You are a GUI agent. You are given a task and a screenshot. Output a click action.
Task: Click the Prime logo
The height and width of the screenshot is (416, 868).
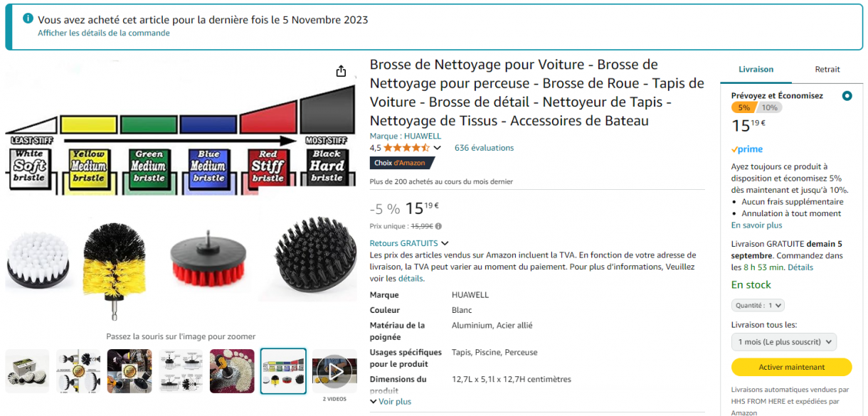coord(747,149)
